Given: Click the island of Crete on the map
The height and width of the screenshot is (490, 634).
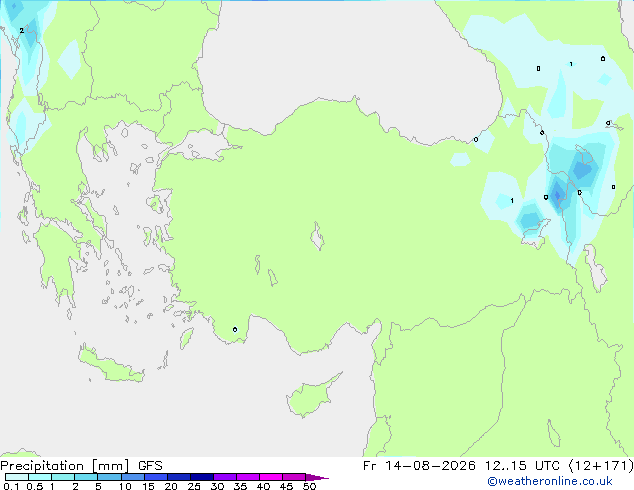Looking at the screenshot, I should (110, 365).
